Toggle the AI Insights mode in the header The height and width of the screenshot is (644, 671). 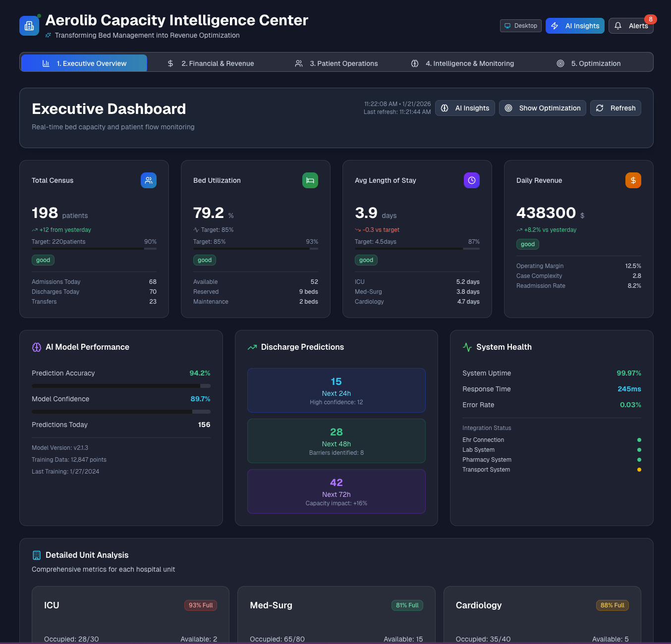coord(575,25)
